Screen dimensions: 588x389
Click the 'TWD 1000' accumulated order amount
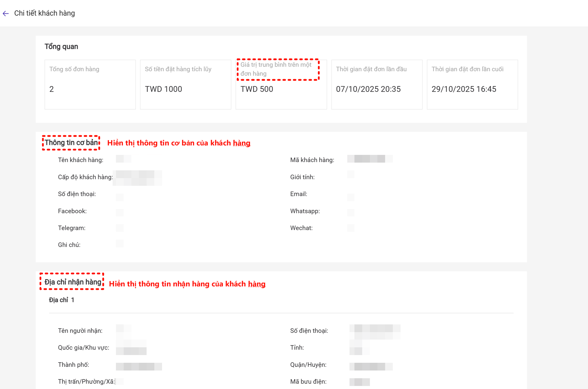[163, 89]
